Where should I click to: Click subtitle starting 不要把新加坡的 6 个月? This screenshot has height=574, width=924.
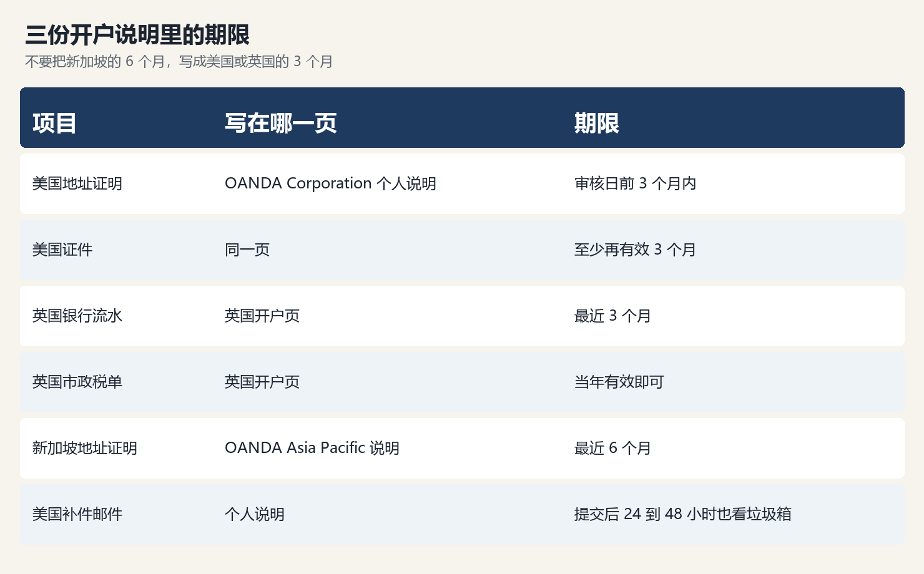click(179, 62)
